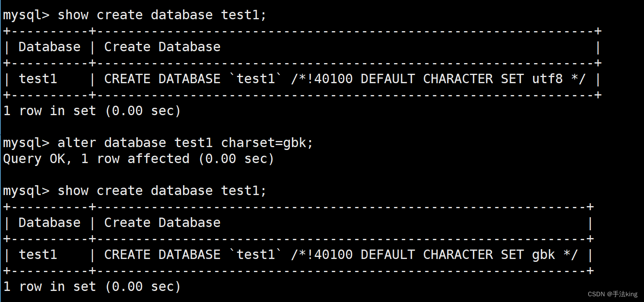This screenshot has width=644, height=302.
Task: Click the 'mysql>' prompt before alter command
Action: [x=26, y=143]
